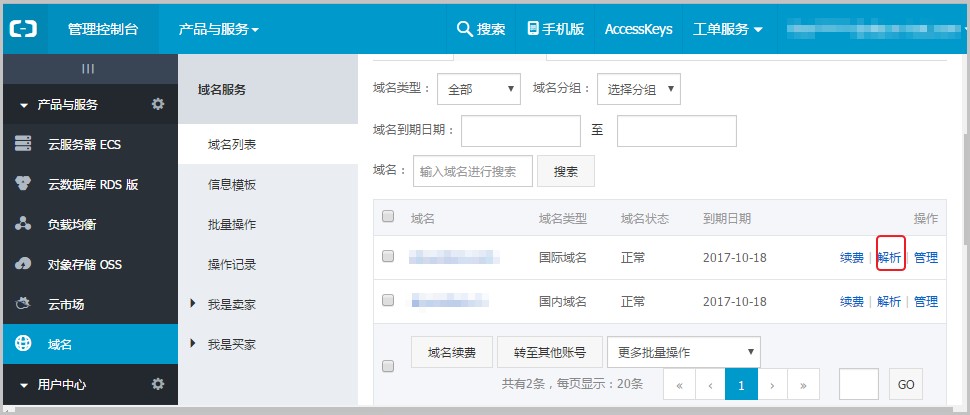Click the 云服务器 ECS server icon
The image size is (970, 415).
pos(23,145)
